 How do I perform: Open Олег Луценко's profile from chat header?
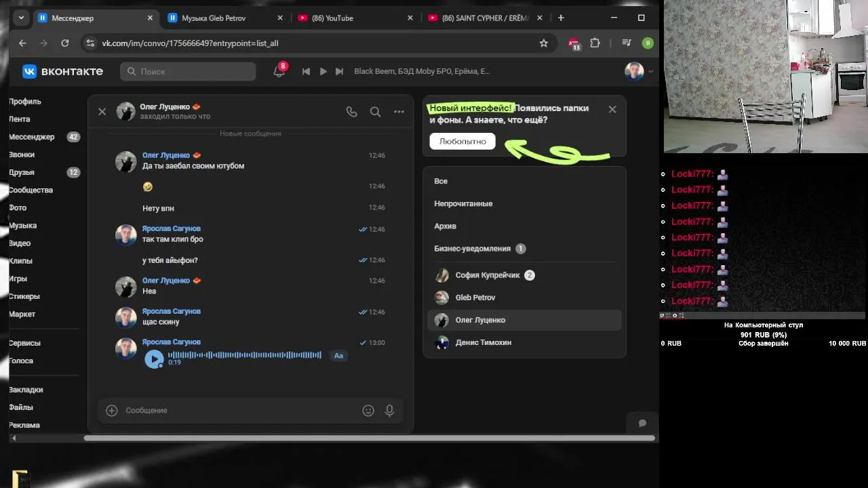165,107
